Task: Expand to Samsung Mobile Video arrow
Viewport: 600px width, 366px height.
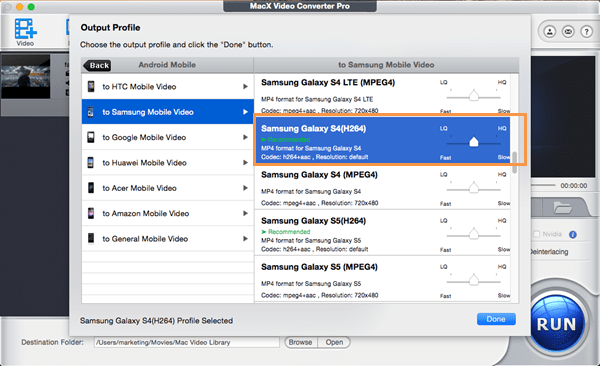Action: (245, 112)
